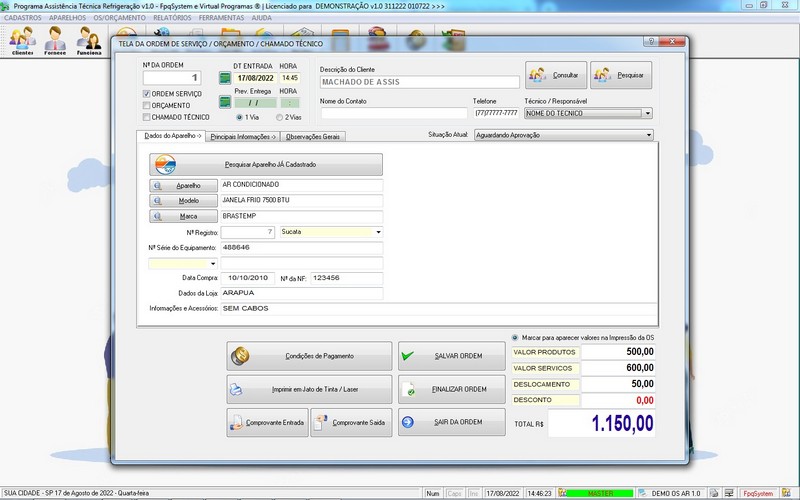Image resolution: width=800 pixels, height=500 pixels.
Task: Click the magnifier icon on Aparelho button
Action: [x=158, y=186]
